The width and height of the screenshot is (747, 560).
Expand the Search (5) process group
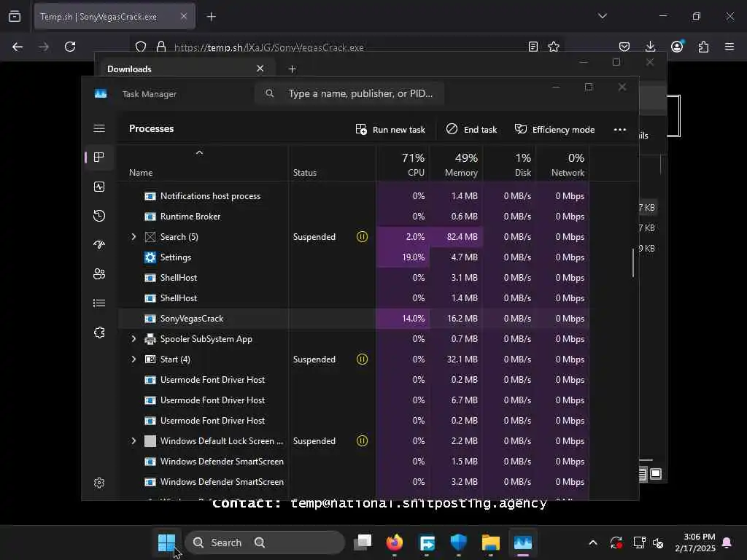pyautogui.click(x=133, y=237)
